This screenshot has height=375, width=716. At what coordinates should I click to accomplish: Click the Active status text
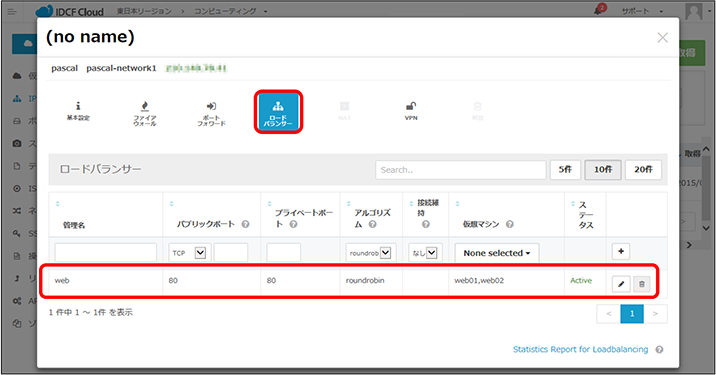(581, 280)
